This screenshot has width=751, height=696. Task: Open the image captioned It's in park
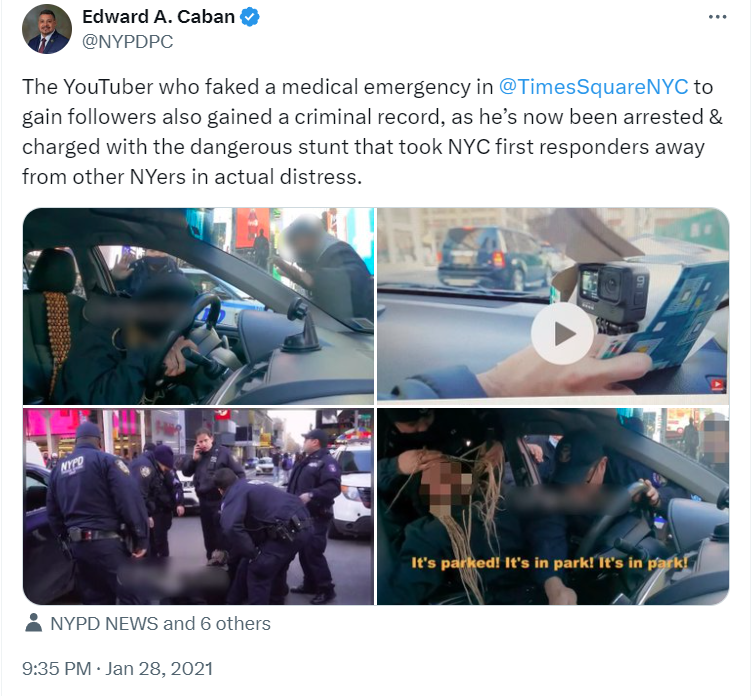(x=553, y=506)
